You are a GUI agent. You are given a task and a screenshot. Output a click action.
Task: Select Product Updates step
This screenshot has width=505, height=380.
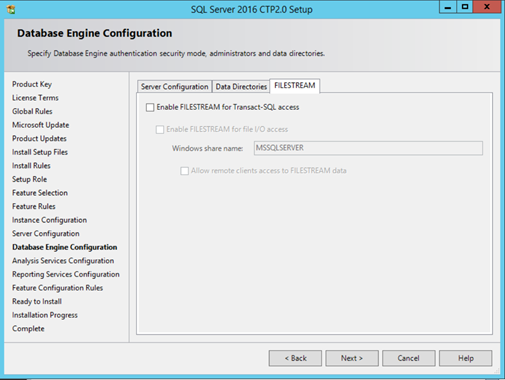coord(39,139)
